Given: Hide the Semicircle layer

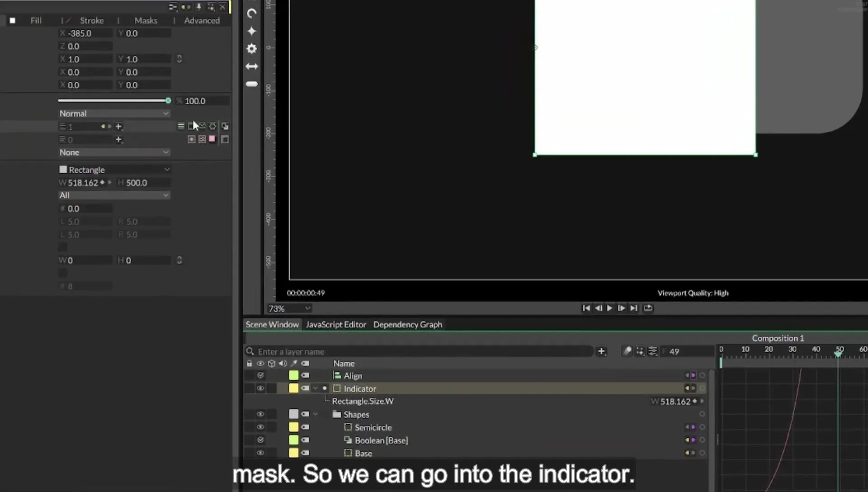Looking at the screenshot, I should tap(260, 427).
